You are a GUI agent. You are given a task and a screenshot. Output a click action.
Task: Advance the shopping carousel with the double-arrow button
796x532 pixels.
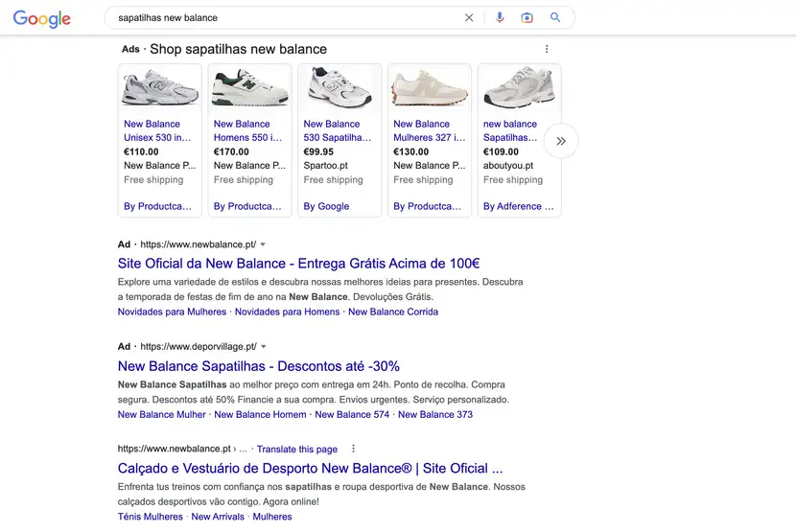pos(561,141)
